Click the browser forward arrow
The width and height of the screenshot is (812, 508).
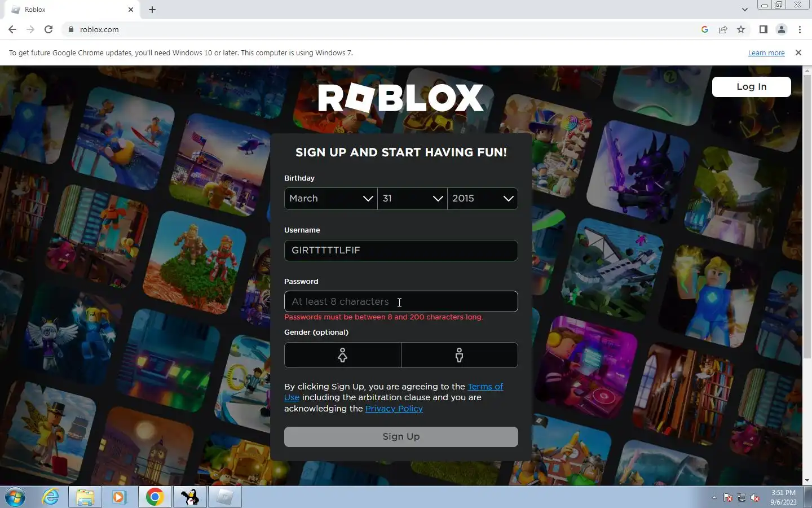pyautogui.click(x=30, y=29)
